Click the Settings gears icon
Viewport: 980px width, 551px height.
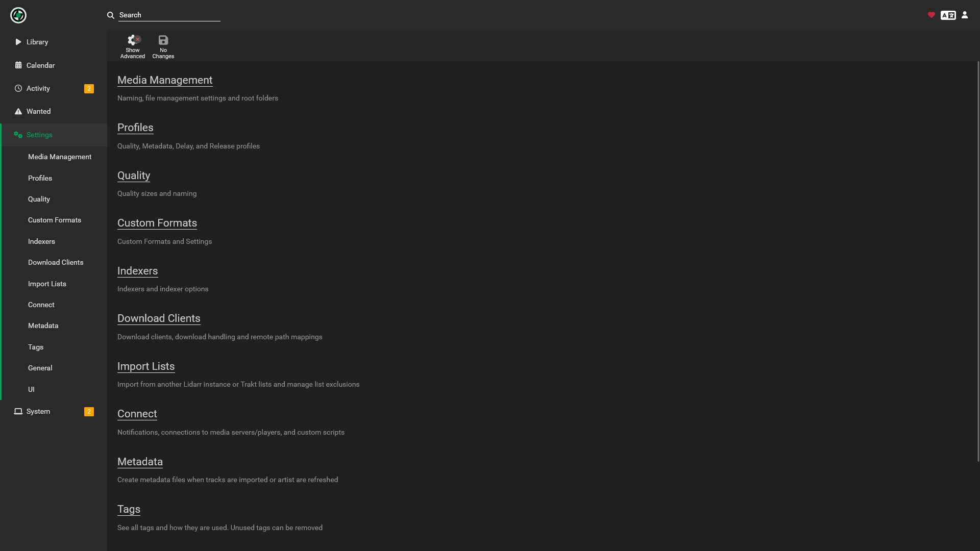(18, 135)
